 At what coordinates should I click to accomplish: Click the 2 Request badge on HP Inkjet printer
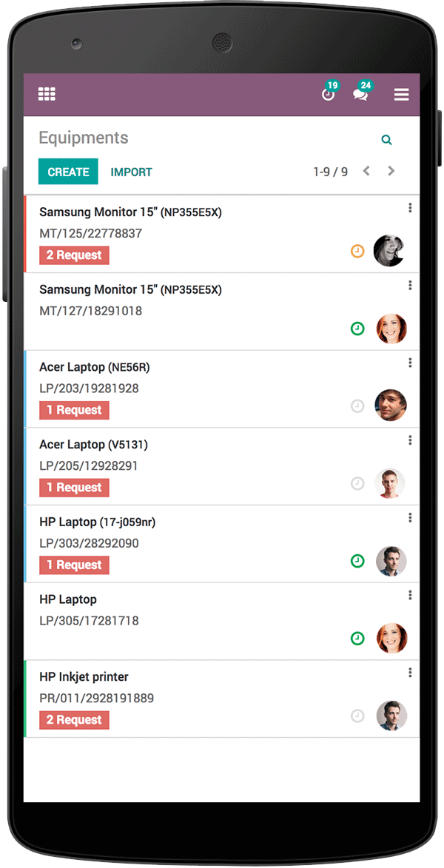[74, 720]
